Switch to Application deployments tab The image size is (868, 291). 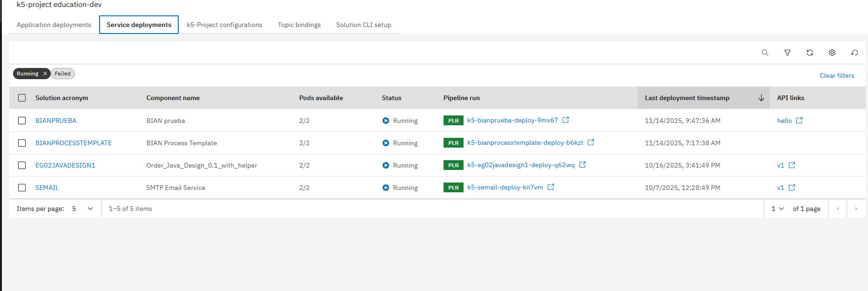pos(54,25)
